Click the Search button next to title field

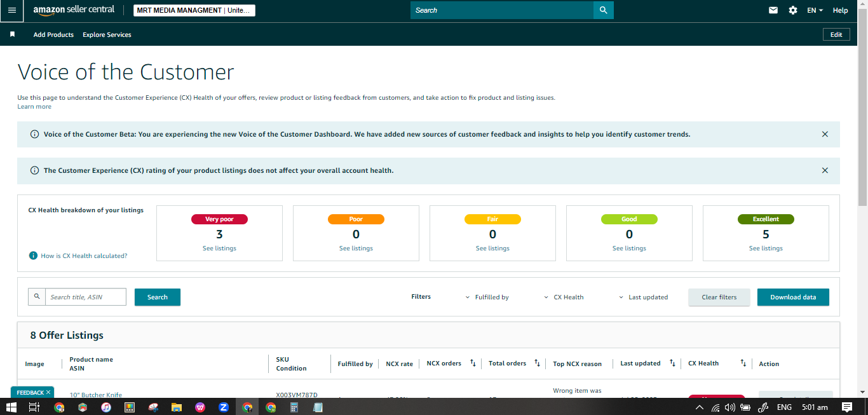click(158, 297)
